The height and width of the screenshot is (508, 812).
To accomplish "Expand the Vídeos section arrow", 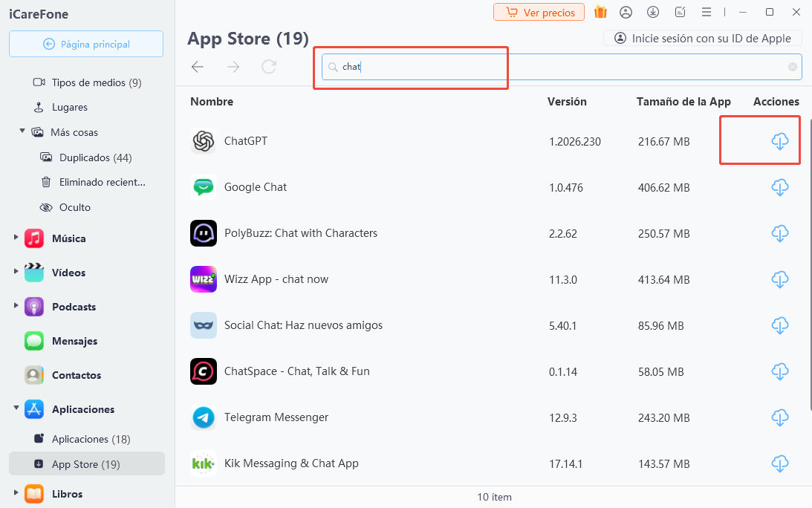I will [x=16, y=271].
